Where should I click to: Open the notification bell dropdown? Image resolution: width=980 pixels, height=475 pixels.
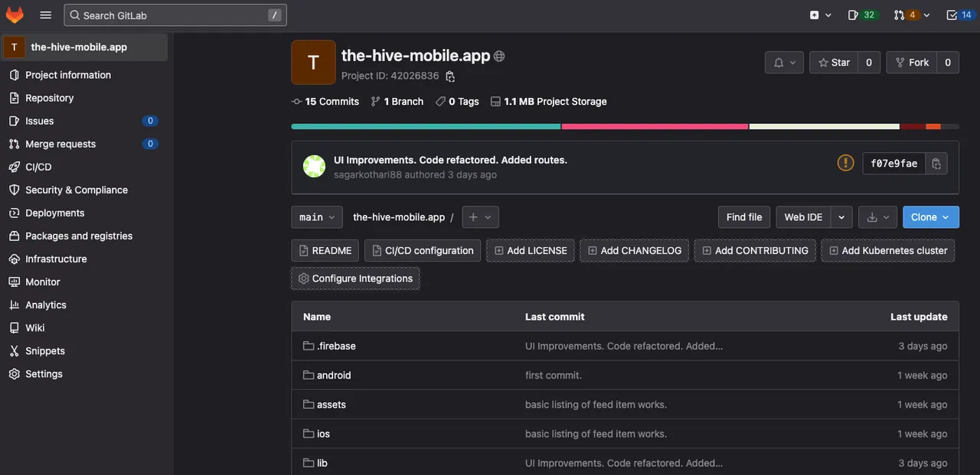coord(784,63)
